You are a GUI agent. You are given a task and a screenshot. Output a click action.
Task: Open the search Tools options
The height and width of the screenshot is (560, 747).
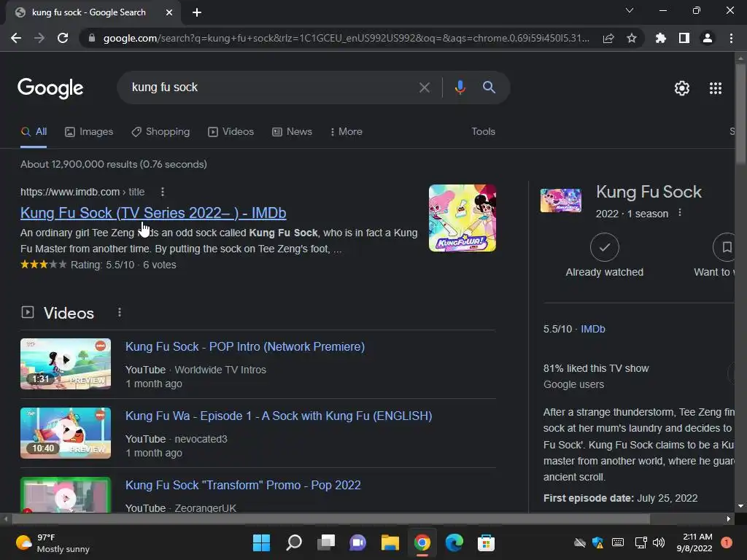pyautogui.click(x=483, y=132)
